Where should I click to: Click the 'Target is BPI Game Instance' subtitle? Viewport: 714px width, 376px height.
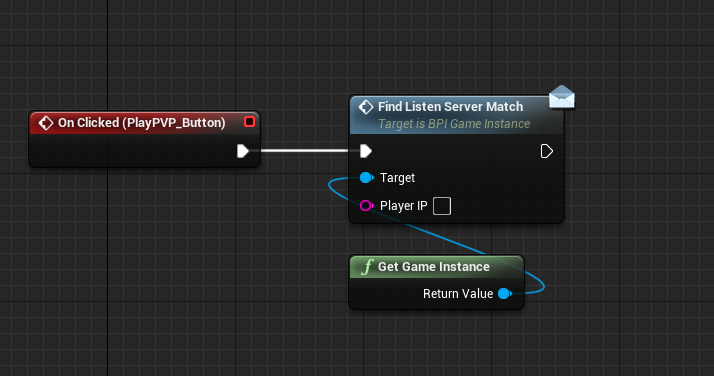(454, 124)
